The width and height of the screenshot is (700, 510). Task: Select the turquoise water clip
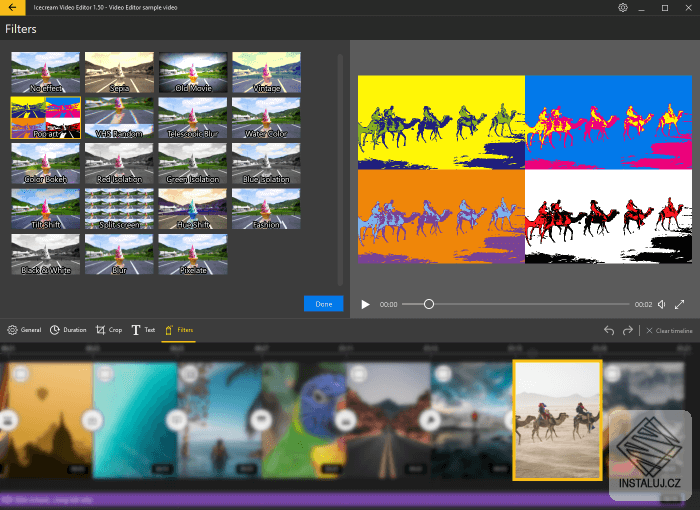(x=135, y=420)
